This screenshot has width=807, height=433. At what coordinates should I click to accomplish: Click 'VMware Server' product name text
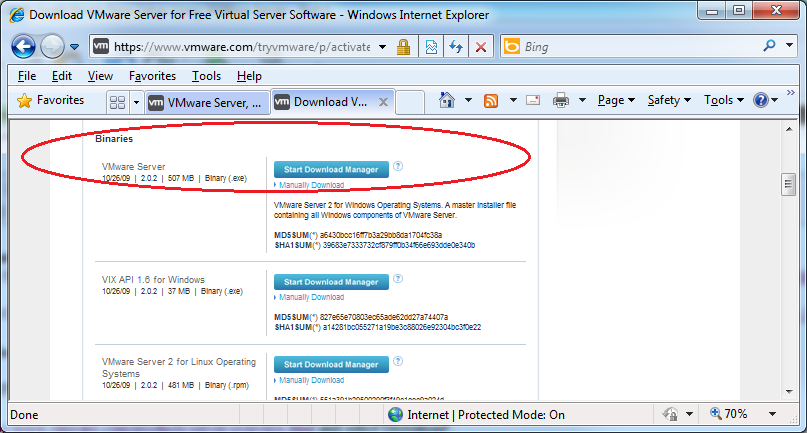[133, 167]
